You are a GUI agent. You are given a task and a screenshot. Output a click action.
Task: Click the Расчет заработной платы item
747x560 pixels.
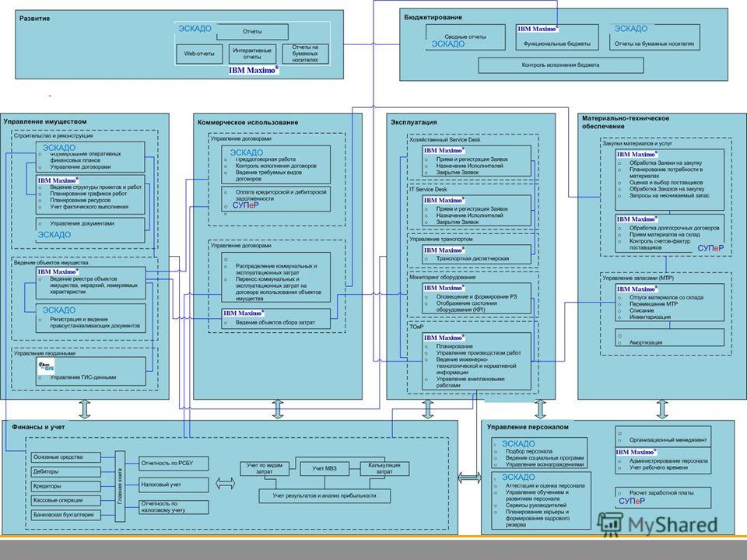pyautogui.click(x=661, y=493)
